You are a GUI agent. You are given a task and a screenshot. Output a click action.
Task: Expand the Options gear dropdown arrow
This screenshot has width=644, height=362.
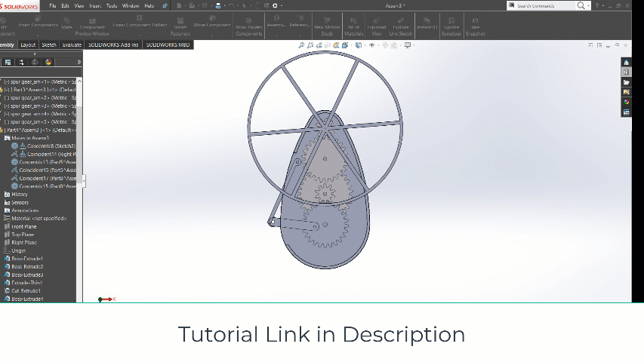coord(281,6)
